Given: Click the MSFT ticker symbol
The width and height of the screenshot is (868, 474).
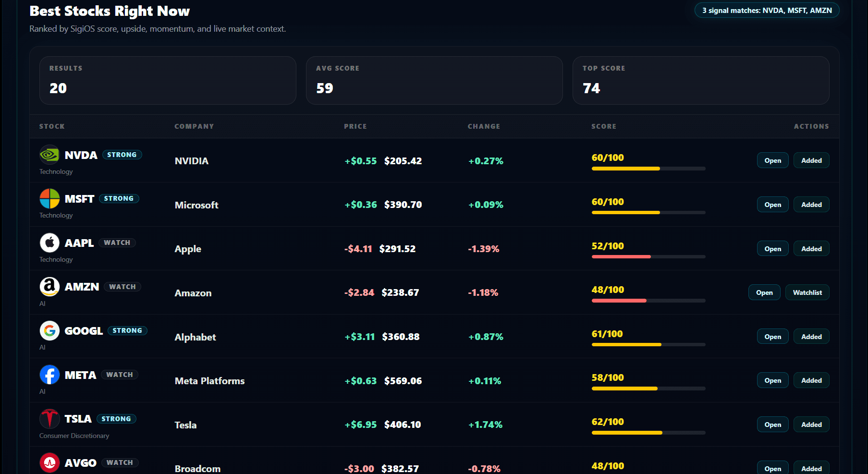Looking at the screenshot, I should 79,199.
